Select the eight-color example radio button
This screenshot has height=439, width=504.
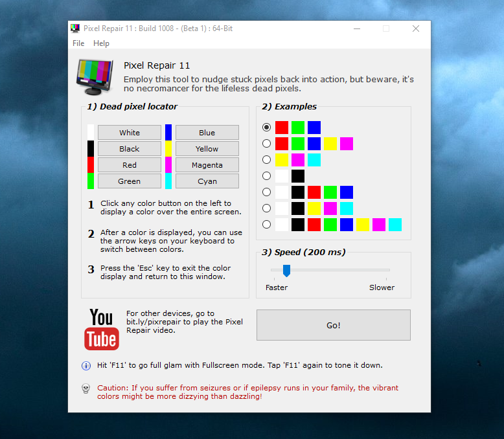tap(266, 224)
